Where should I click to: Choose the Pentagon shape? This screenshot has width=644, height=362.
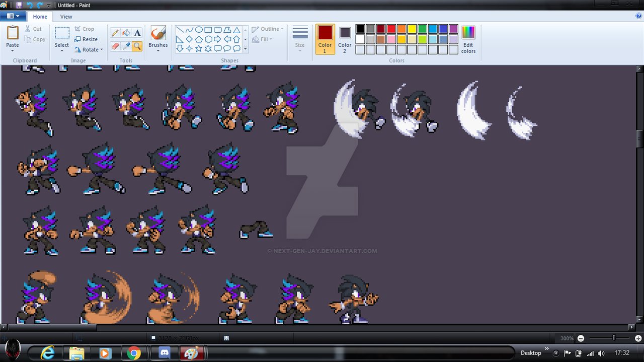[x=199, y=39]
